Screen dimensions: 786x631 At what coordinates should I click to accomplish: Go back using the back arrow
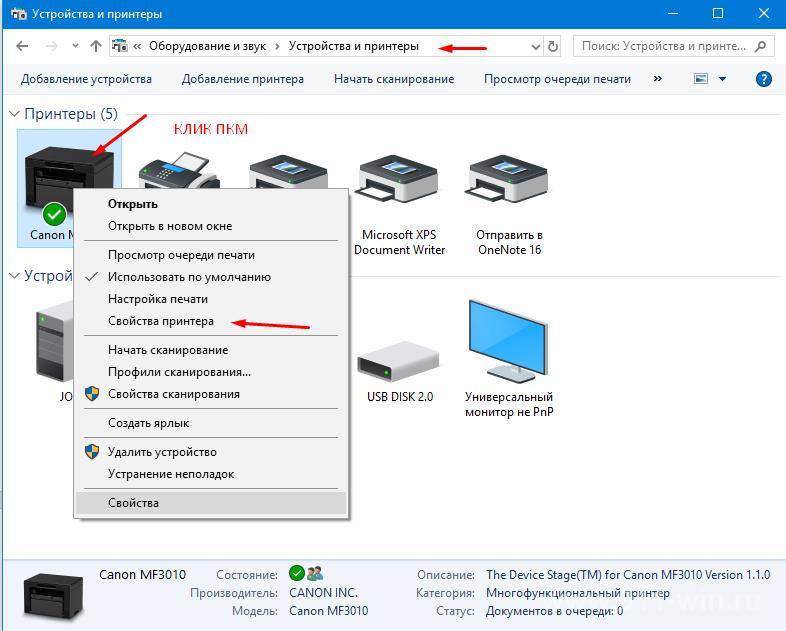click(x=22, y=47)
